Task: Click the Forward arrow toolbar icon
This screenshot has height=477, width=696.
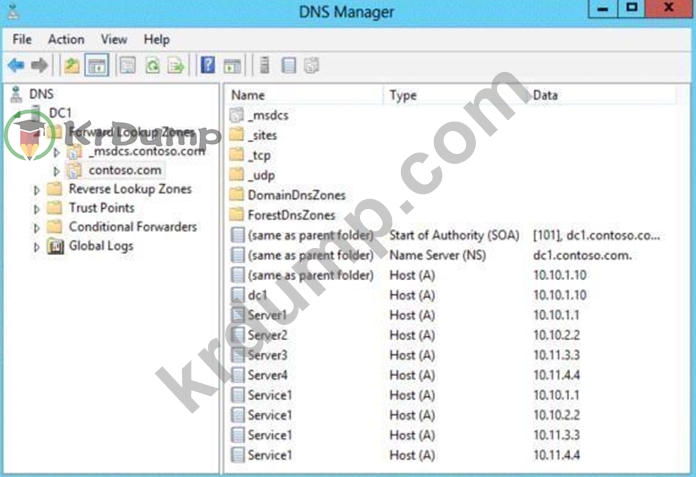Action: 40,66
